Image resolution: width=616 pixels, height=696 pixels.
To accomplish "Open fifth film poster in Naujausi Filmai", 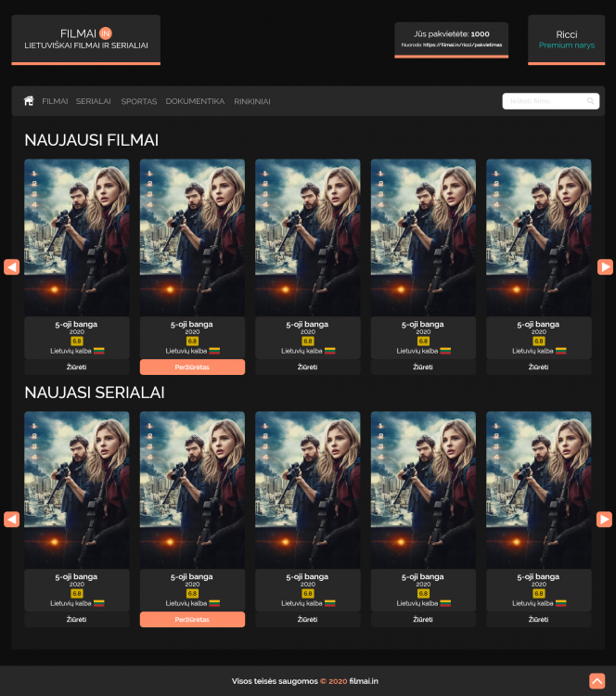I will [x=539, y=238].
